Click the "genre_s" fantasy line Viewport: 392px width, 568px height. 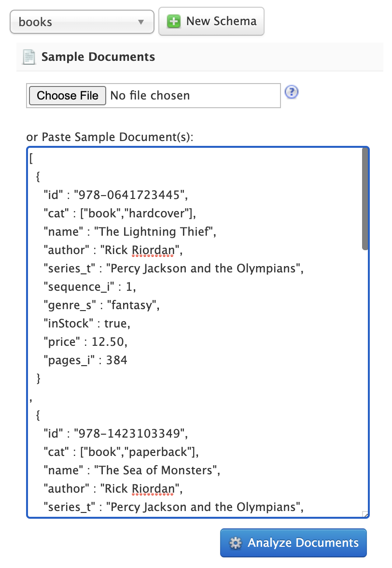(x=101, y=305)
